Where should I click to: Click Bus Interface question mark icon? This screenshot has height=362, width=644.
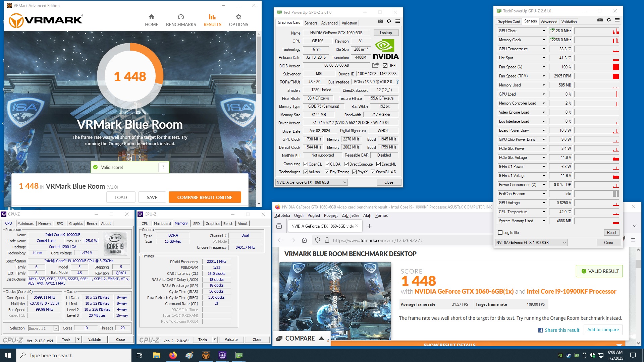coord(397,82)
